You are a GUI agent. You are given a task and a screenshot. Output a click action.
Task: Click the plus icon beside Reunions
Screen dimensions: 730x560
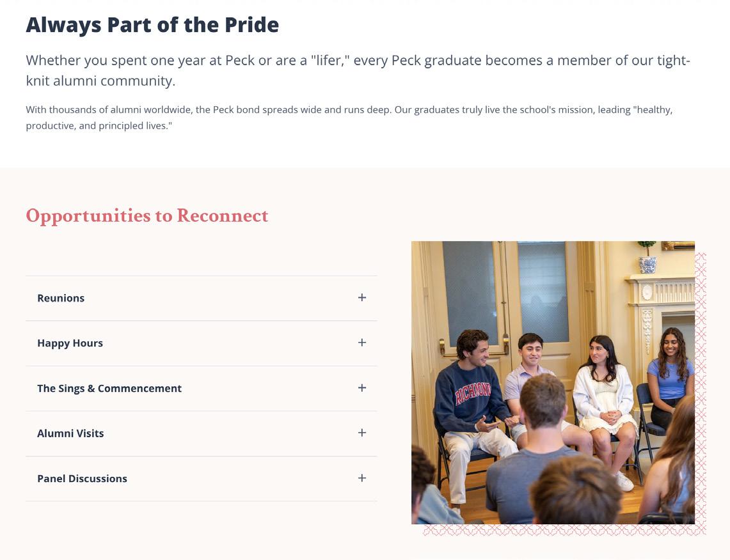click(x=362, y=298)
